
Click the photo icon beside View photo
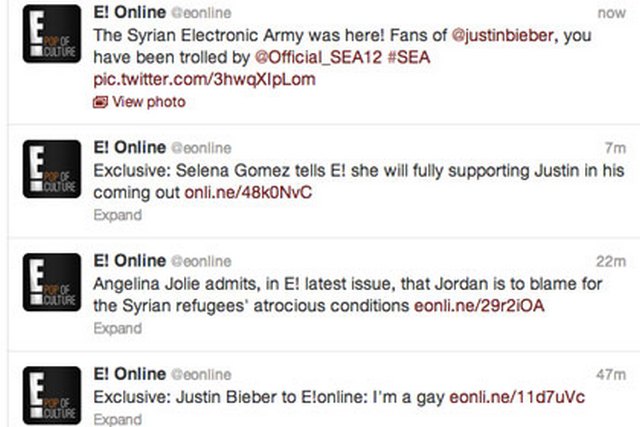pyautogui.click(x=99, y=102)
